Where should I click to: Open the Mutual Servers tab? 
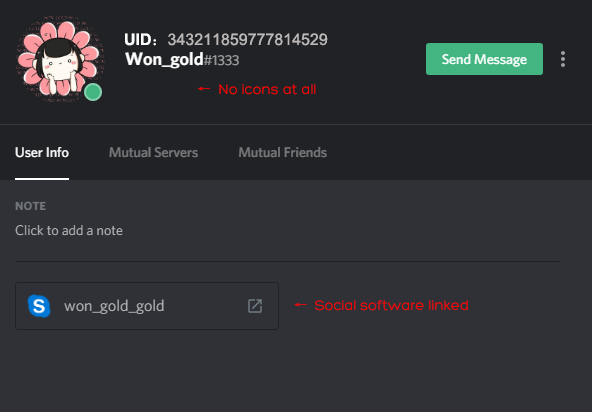click(x=153, y=153)
